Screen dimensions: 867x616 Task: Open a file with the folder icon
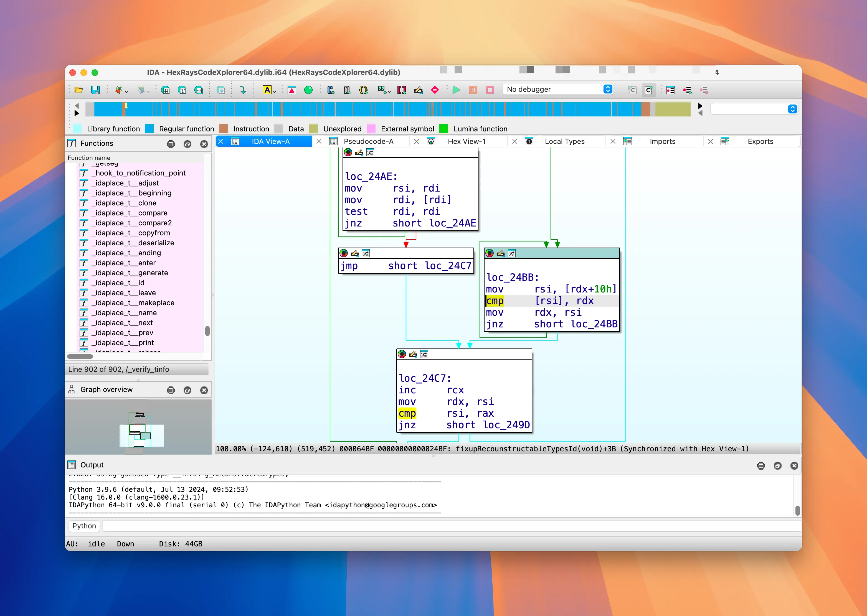(78, 90)
